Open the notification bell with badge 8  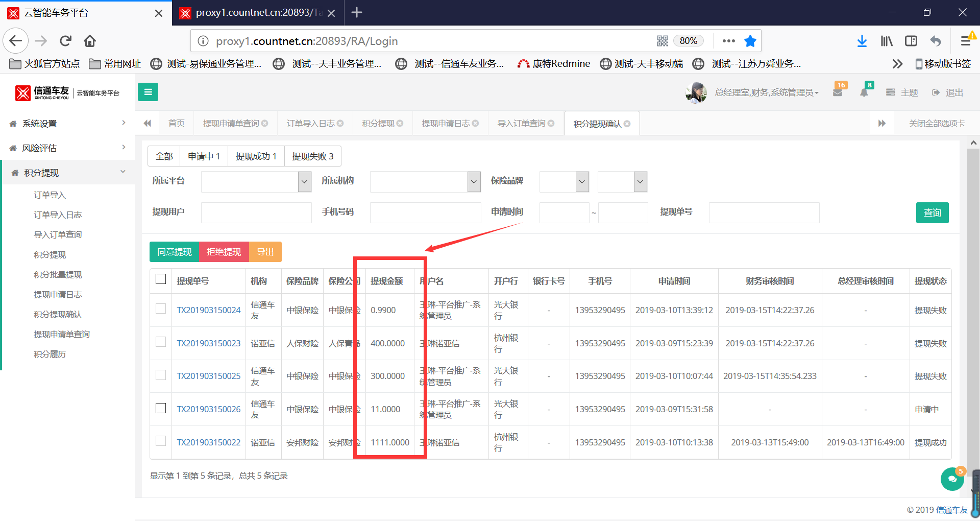point(864,92)
